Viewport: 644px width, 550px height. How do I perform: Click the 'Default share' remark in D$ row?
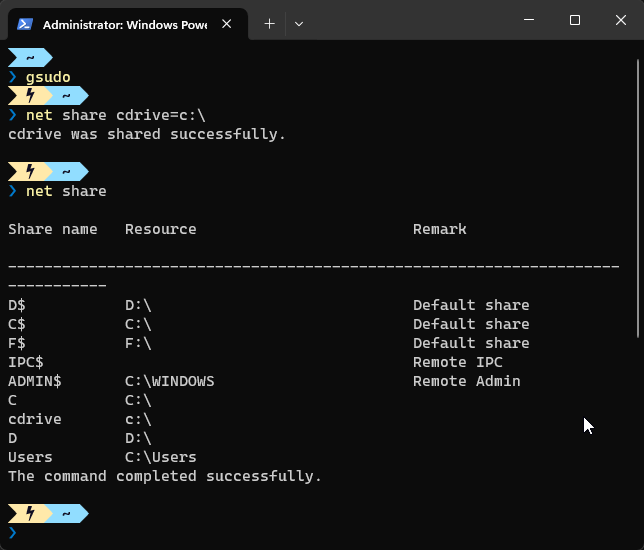coord(471,305)
